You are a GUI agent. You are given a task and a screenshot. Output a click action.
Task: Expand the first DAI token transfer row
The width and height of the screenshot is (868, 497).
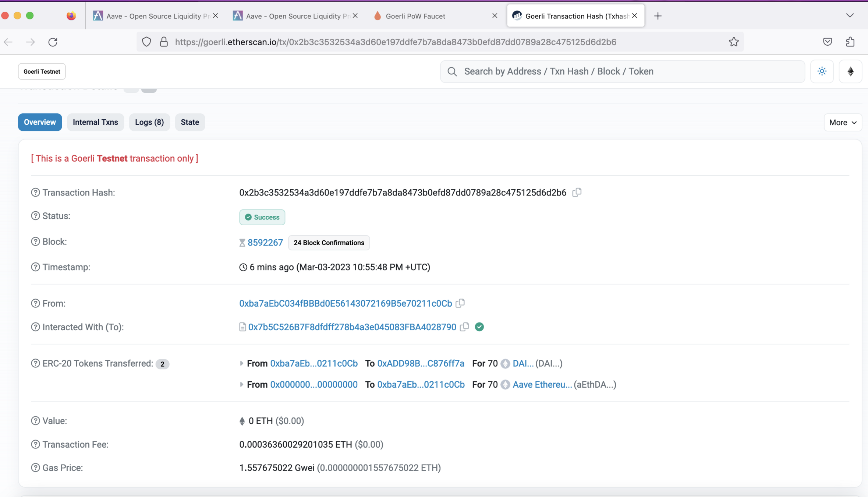(241, 363)
